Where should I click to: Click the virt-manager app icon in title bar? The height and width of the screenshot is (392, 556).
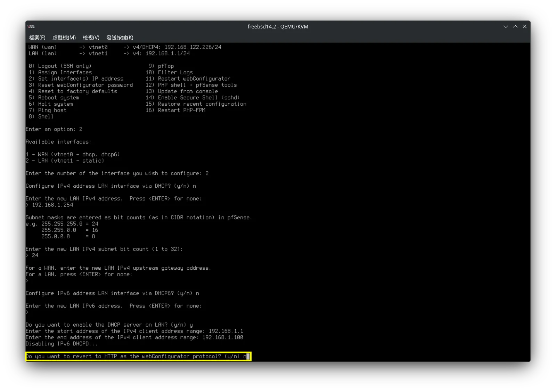[32, 27]
